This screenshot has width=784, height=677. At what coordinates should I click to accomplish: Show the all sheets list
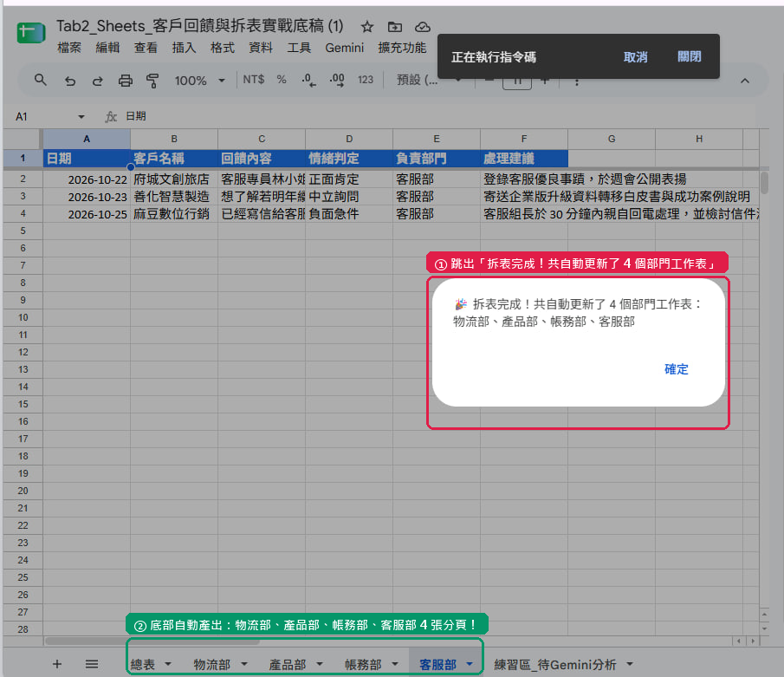coord(92,664)
